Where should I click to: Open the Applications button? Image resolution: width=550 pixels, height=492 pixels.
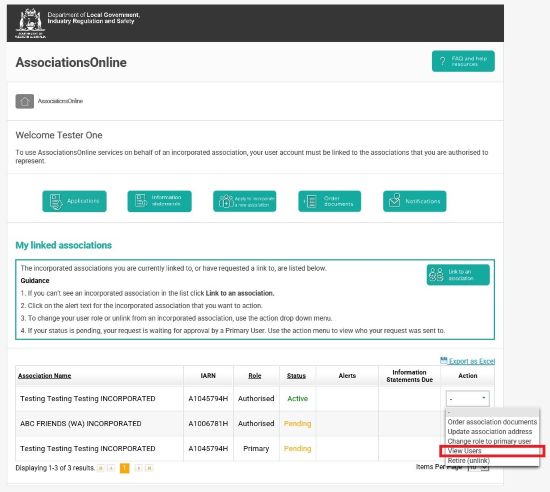[x=74, y=201]
